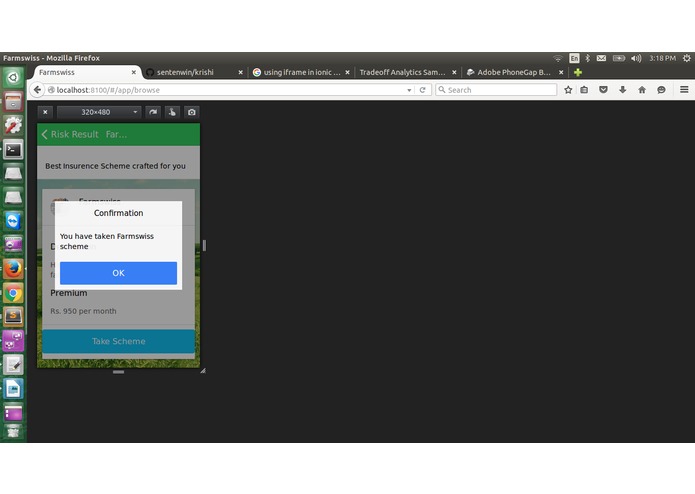Click the viewport corner resize grip
This screenshot has width=695, height=494.
click(x=203, y=370)
